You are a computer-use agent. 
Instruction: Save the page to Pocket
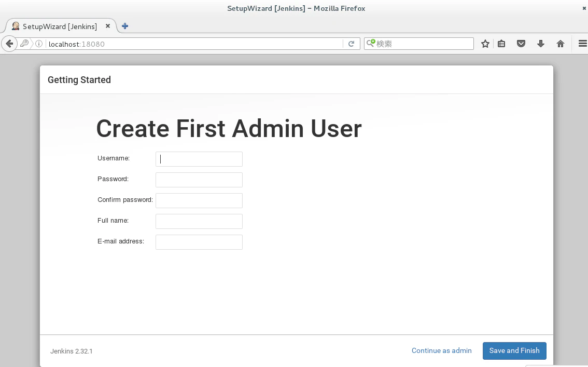521,43
